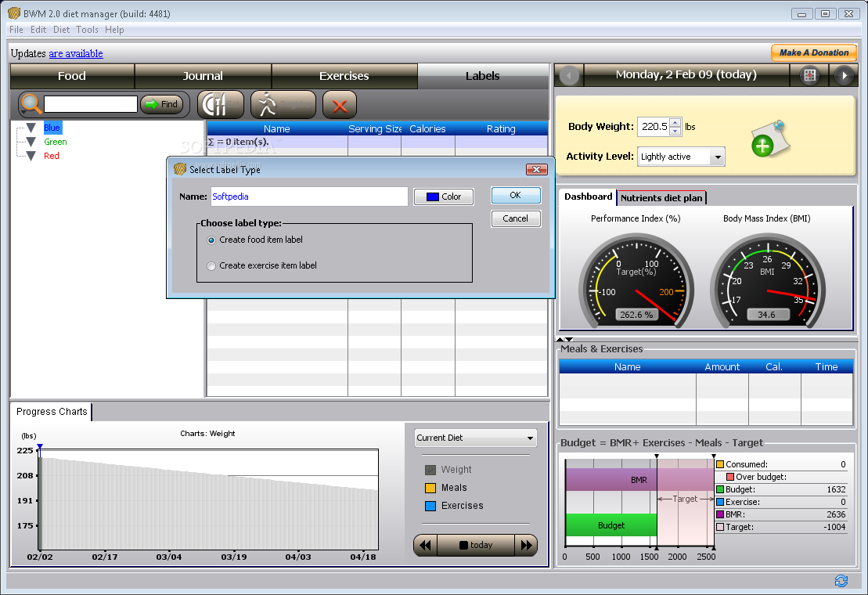This screenshot has width=868, height=595.
Task: Sort food list by Calories column
Action: [427, 129]
